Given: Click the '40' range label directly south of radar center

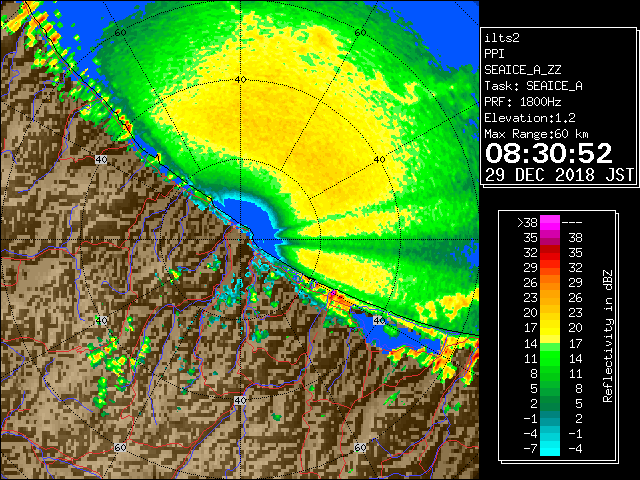Looking at the screenshot, I should click(x=240, y=400).
